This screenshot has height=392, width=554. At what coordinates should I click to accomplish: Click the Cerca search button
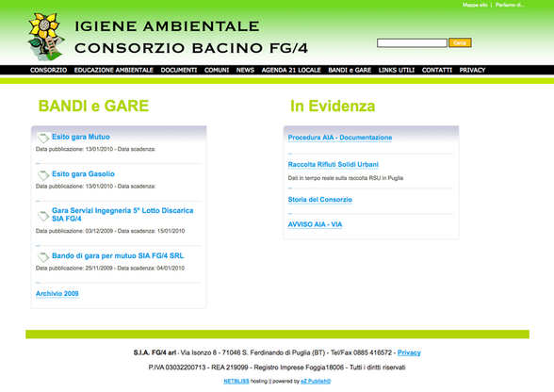click(x=460, y=42)
